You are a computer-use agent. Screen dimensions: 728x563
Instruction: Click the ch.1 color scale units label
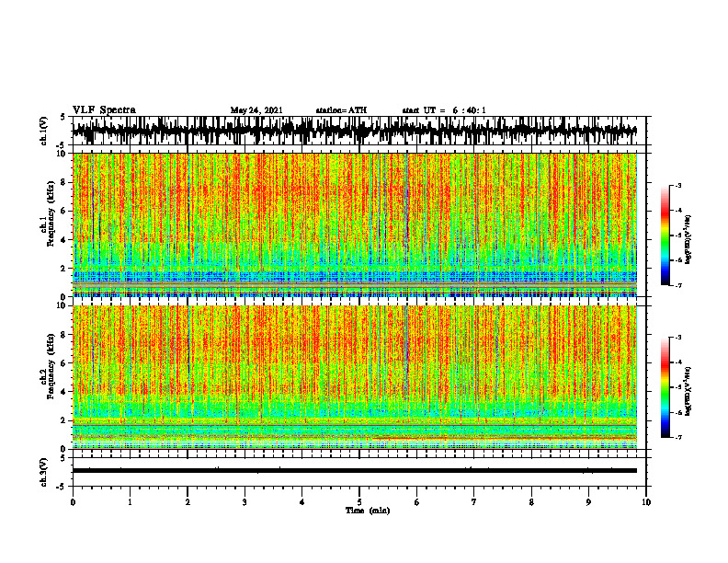[688, 240]
